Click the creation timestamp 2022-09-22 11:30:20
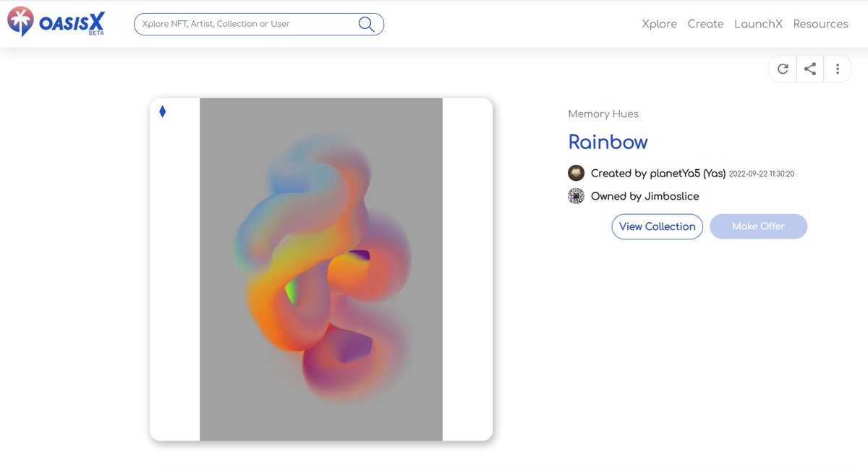This screenshot has width=868, height=468. 762,174
